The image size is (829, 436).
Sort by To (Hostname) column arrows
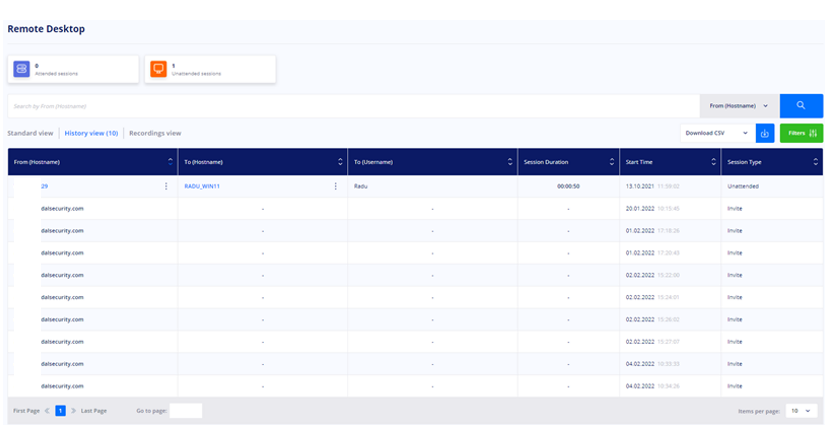340,162
